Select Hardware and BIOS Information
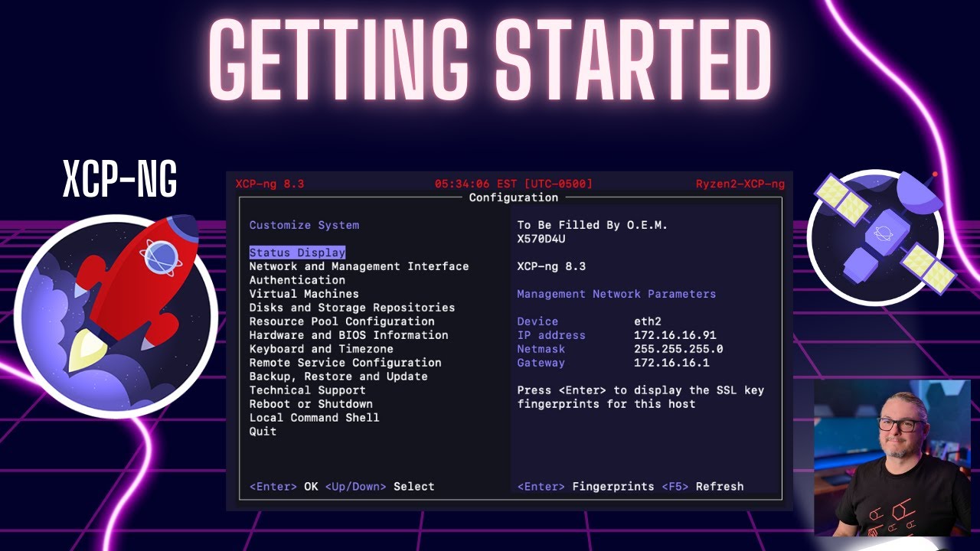This screenshot has width=980, height=551. pos(348,335)
